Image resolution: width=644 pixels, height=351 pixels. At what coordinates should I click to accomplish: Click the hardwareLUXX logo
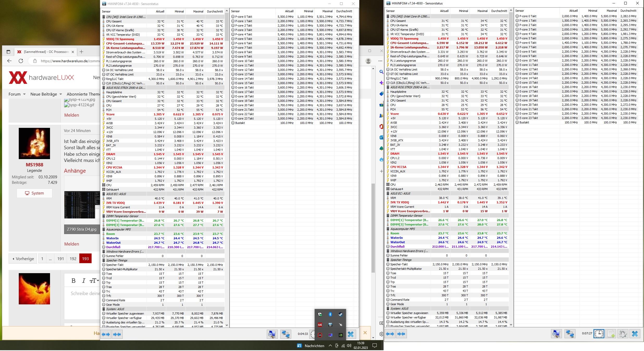pyautogui.click(x=41, y=78)
